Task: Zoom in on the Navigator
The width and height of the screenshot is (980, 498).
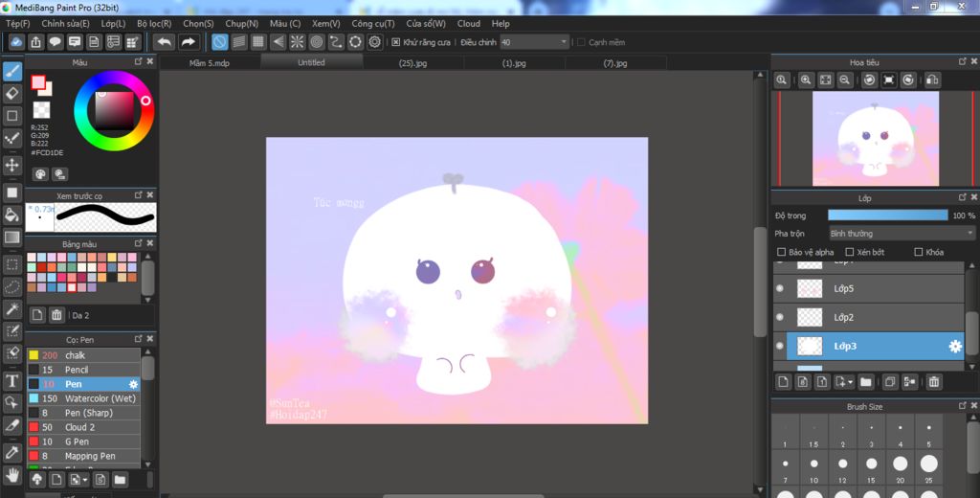Action: pyautogui.click(x=806, y=80)
